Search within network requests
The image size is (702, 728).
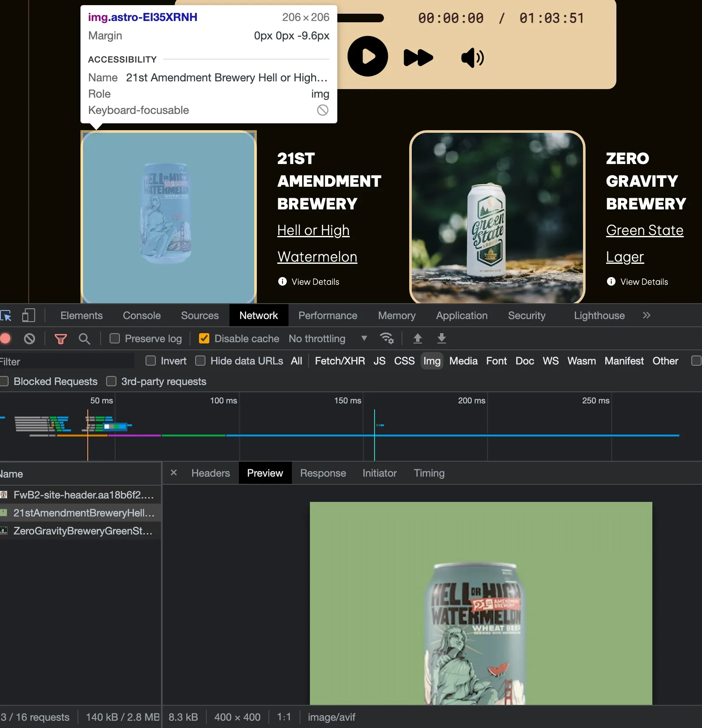tap(84, 338)
